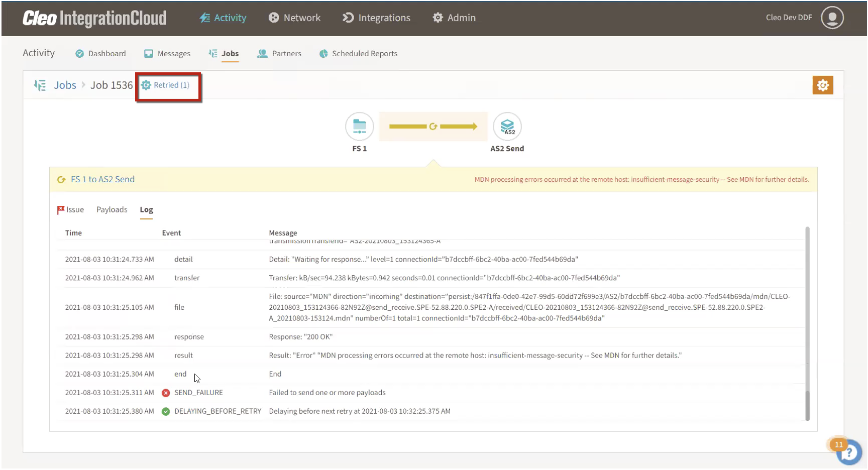Select "Failed to send one or more payloads"
Viewport: 868px width, 470px height.
[327, 393]
